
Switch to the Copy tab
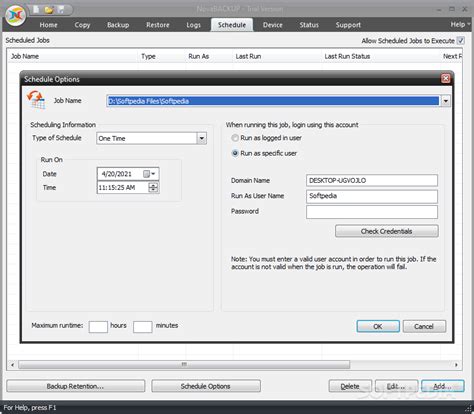(82, 25)
